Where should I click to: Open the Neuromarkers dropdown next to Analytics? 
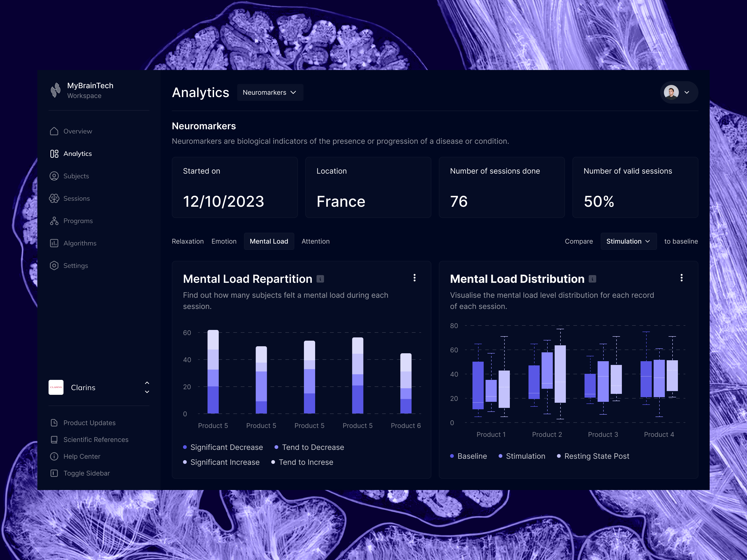[x=270, y=92]
